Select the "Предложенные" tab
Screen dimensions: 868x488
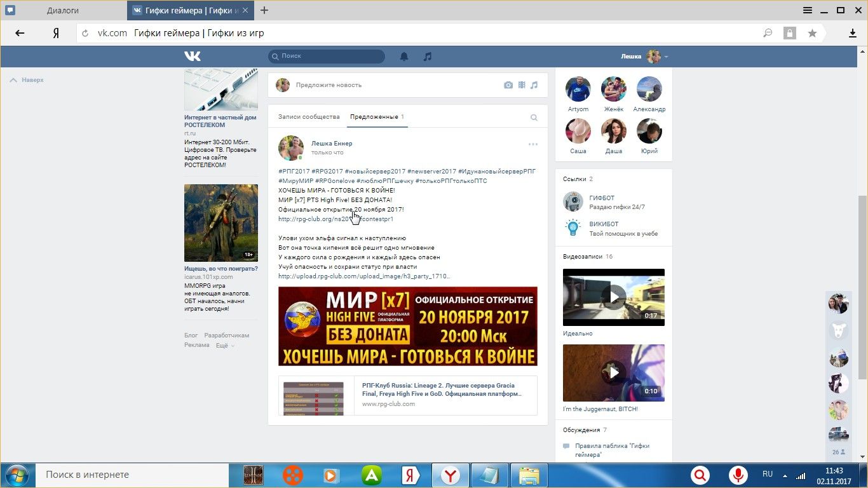(377, 117)
